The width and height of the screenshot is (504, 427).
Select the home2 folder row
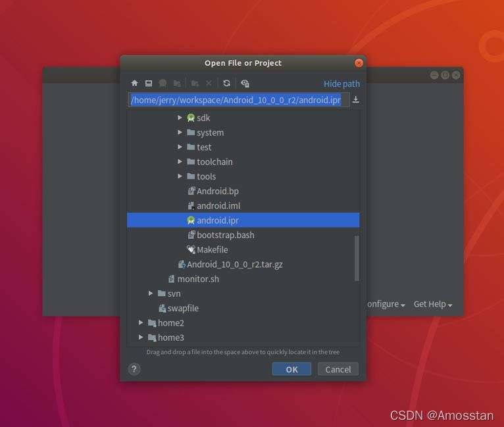tap(243, 322)
